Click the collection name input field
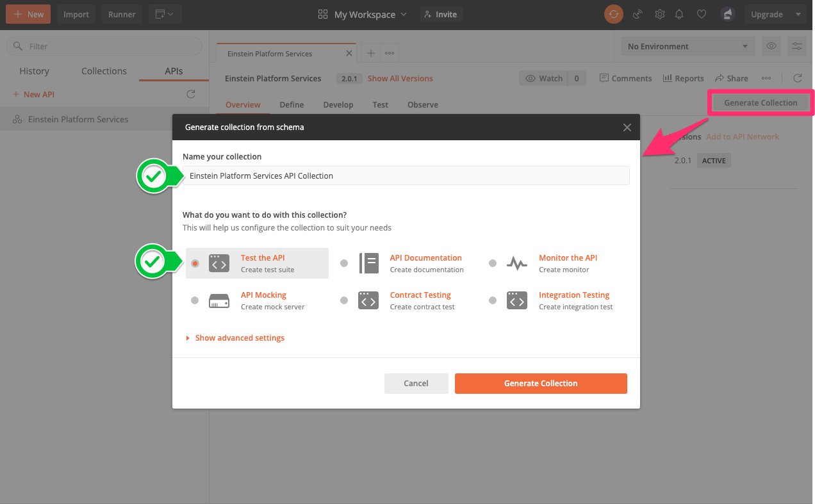Image resolution: width=815 pixels, height=504 pixels. click(x=406, y=175)
